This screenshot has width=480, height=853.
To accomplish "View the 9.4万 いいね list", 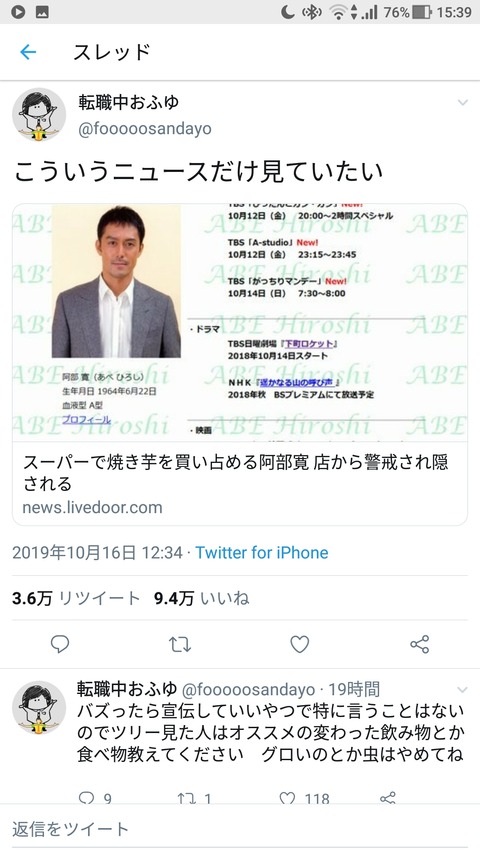I will (x=201, y=598).
